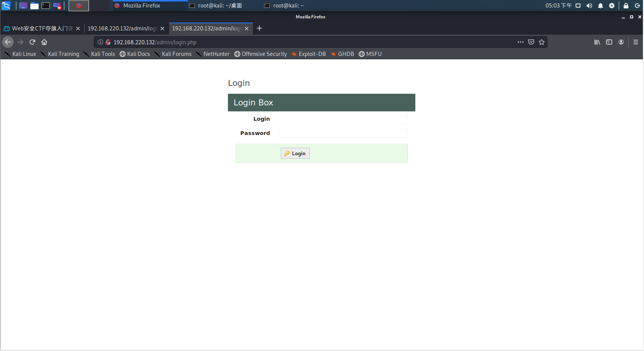The image size is (644, 351).
Task: Open the NetHunter bookmark
Action: (213, 54)
